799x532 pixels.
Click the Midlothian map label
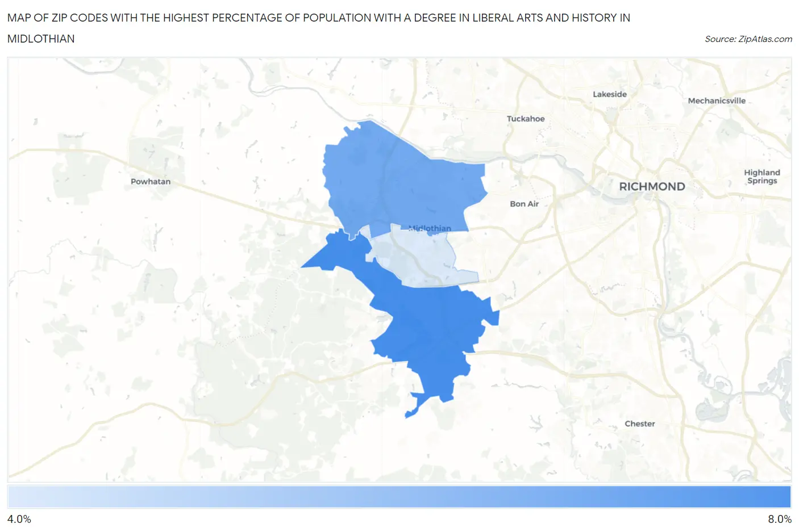pyautogui.click(x=430, y=228)
